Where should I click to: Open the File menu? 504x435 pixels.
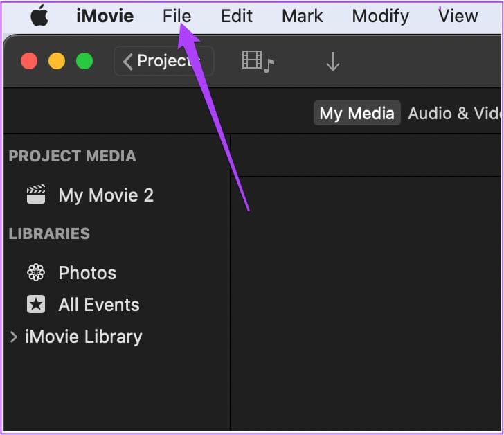click(x=177, y=16)
